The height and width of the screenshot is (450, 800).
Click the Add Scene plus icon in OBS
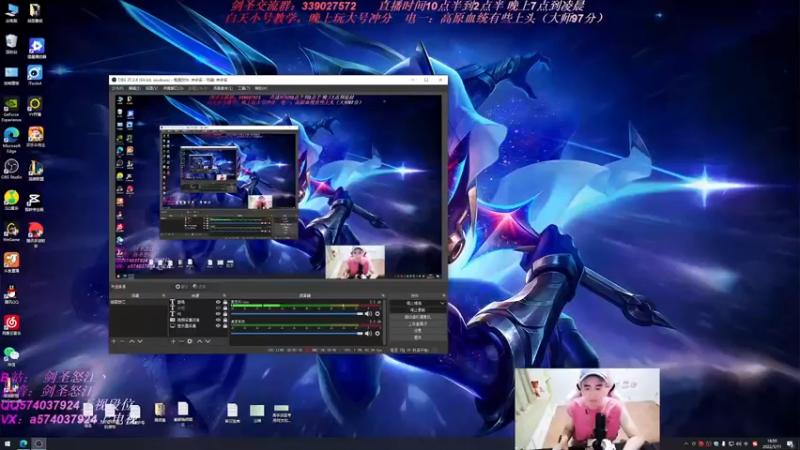click(113, 341)
